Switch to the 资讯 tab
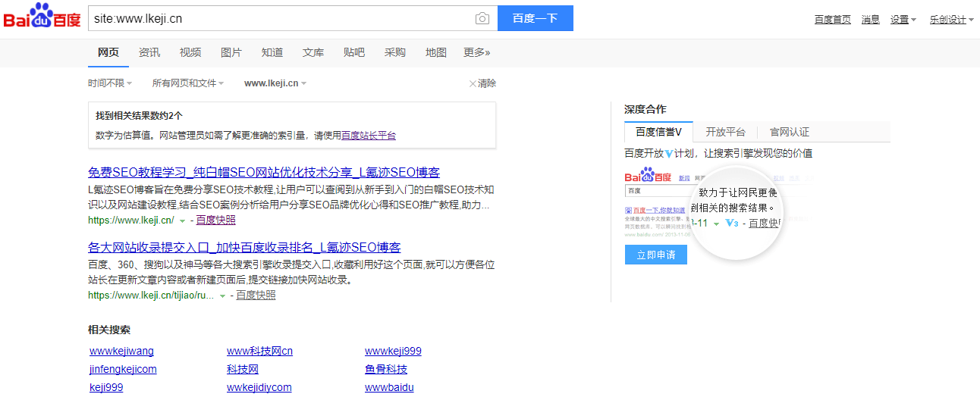The image size is (980, 416). tap(149, 52)
